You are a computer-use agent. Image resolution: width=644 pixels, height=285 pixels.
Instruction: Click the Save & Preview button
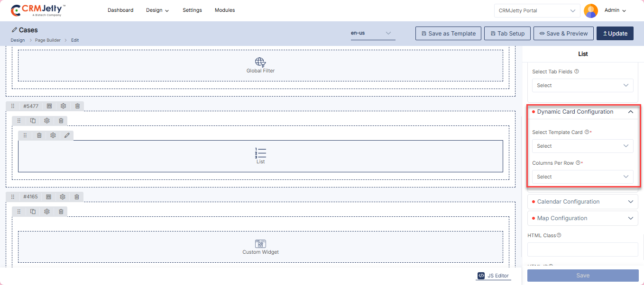(x=563, y=34)
